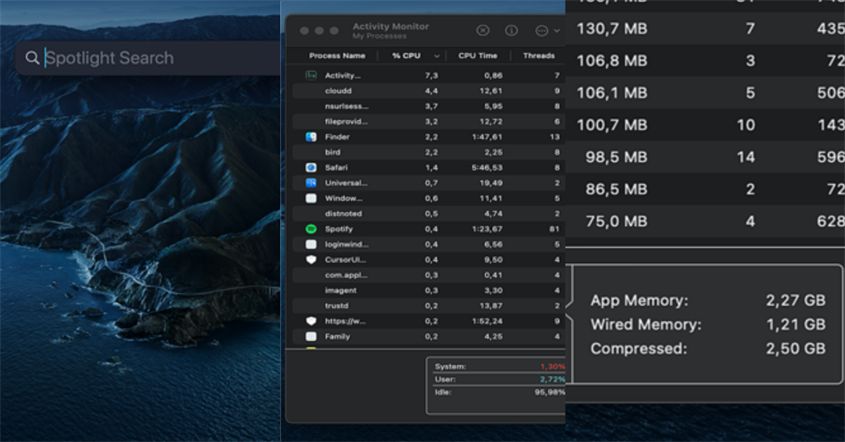Select the cloudd process row
Viewport: 845px width, 442px height.
tap(428, 91)
